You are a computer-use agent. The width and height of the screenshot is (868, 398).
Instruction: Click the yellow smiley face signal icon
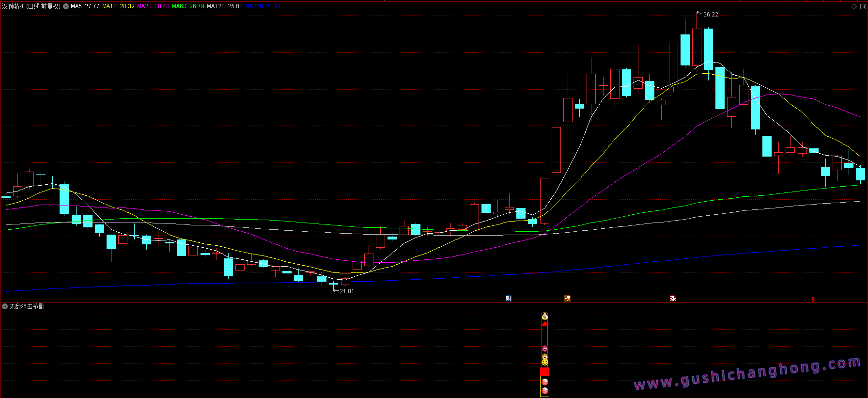(544, 362)
